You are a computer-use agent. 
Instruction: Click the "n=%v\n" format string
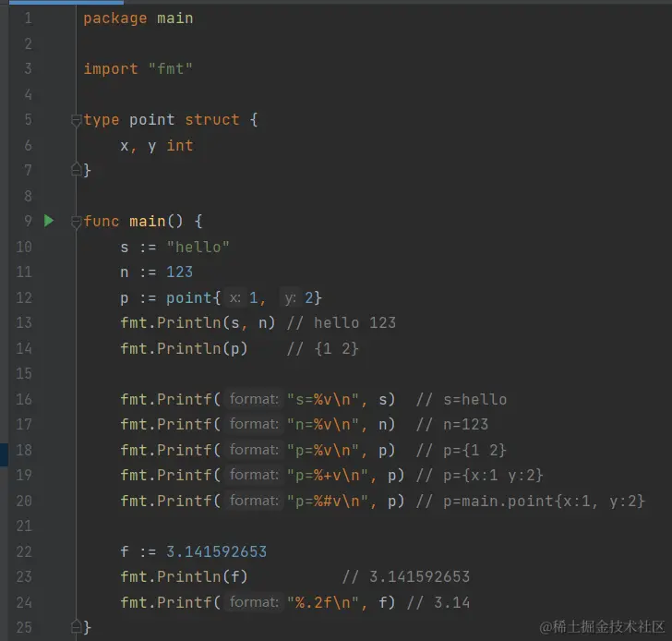click(323, 424)
